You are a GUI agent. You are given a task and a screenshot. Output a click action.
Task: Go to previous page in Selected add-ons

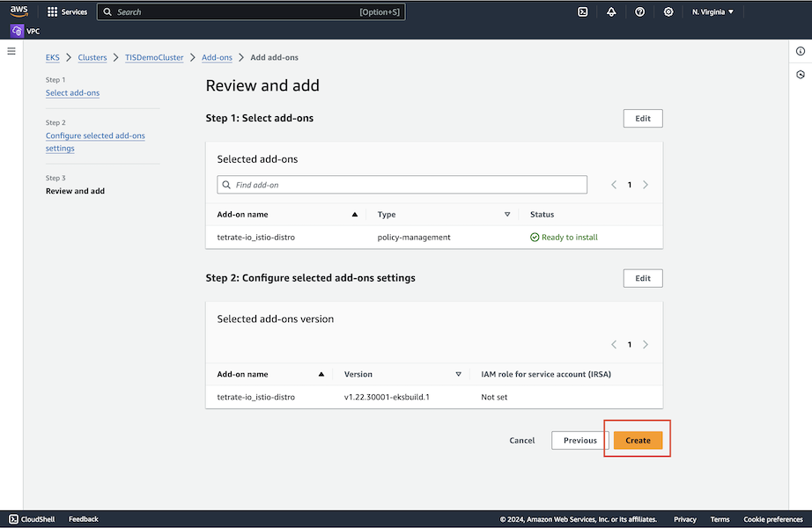pyautogui.click(x=614, y=185)
